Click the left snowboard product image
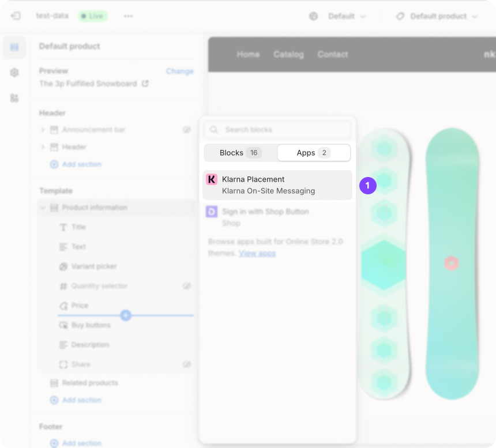The width and height of the screenshot is (496, 448). (x=384, y=264)
